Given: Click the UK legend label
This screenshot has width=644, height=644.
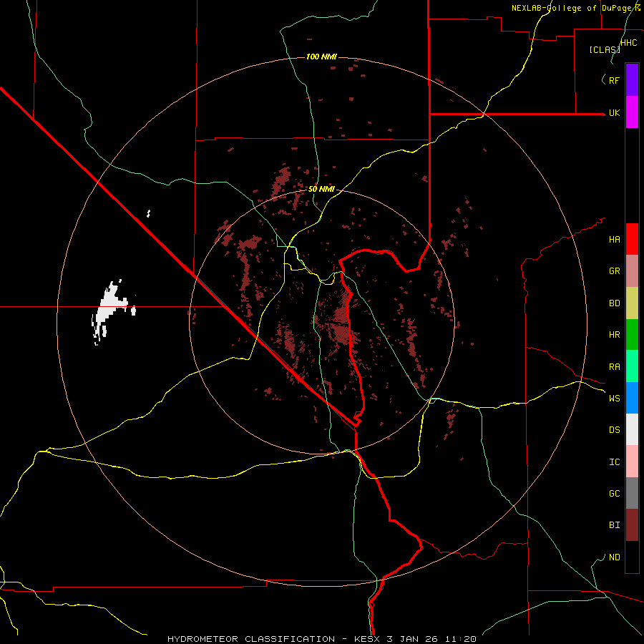Looking at the screenshot, I should (x=615, y=112).
